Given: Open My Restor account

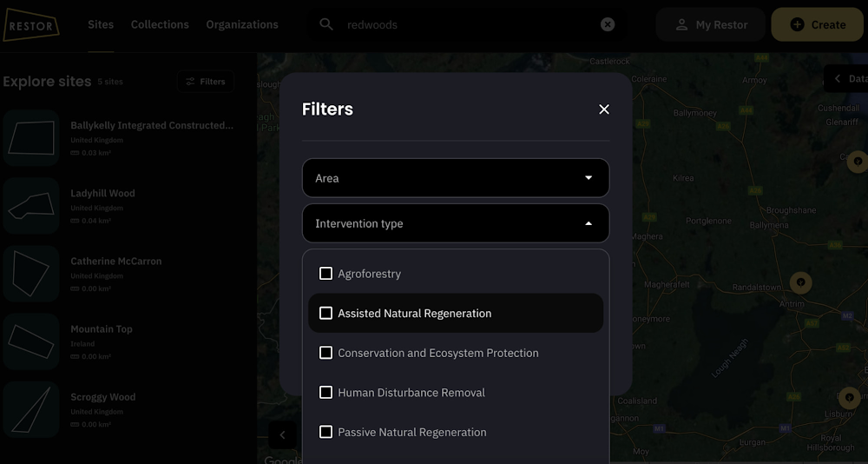Looking at the screenshot, I should coord(711,25).
